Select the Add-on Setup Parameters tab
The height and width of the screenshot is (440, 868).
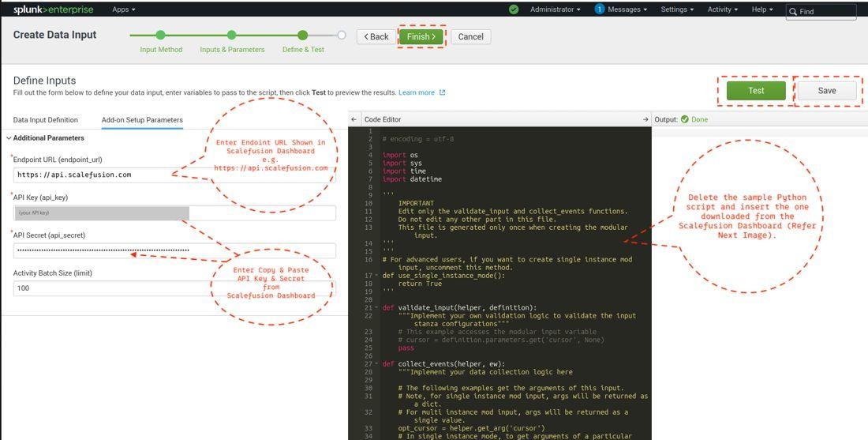[x=142, y=120]
